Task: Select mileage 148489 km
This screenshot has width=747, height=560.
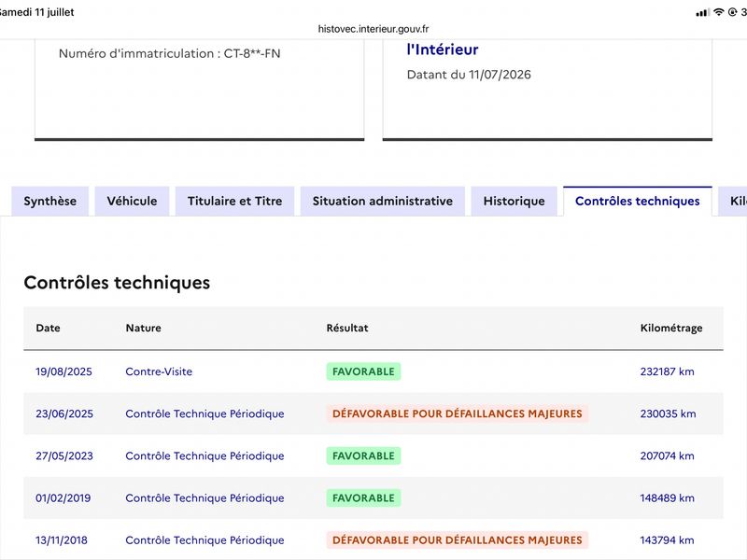Action: point(667,497)
